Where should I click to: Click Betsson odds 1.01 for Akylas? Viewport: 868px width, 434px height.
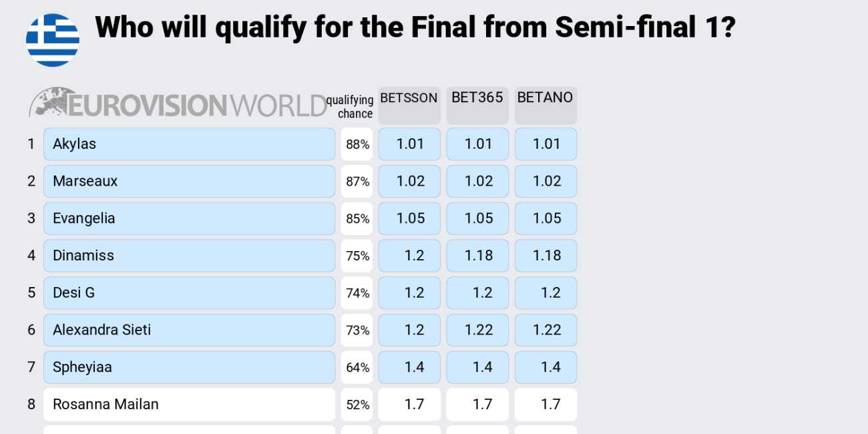tap(409, 144)
